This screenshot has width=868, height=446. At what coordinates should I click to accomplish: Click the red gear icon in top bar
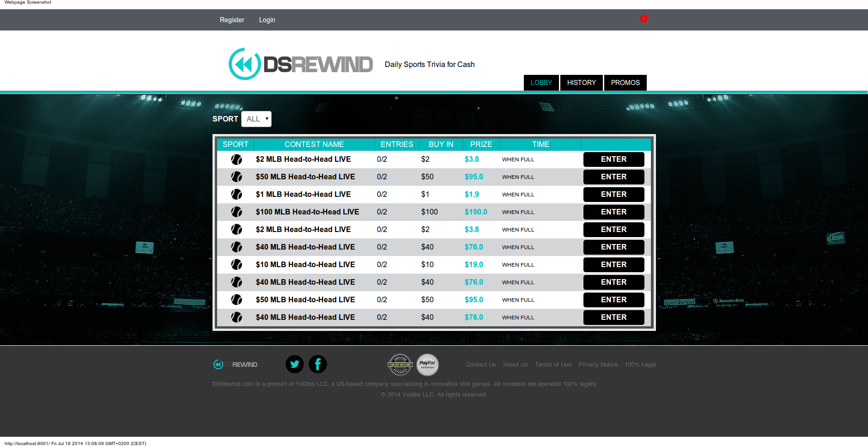pyautogui.click(x=644, y=18)
